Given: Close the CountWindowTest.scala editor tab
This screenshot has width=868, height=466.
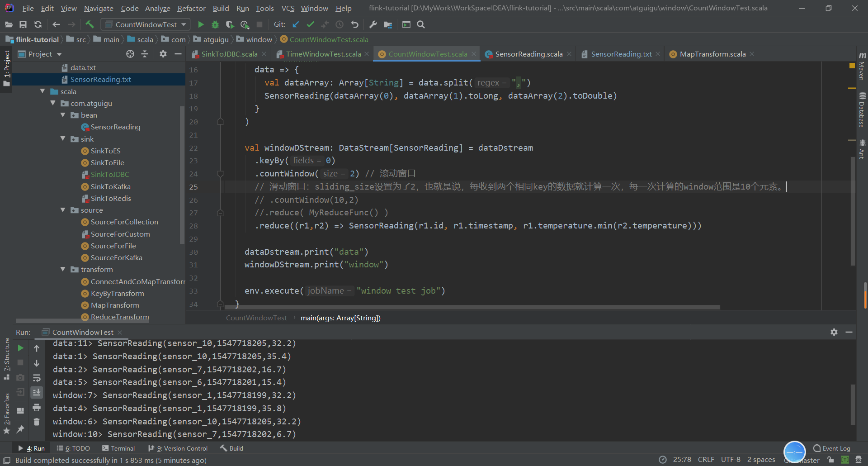Looking at the screenshot, I should pyautogui.click(x=474, y=54).
